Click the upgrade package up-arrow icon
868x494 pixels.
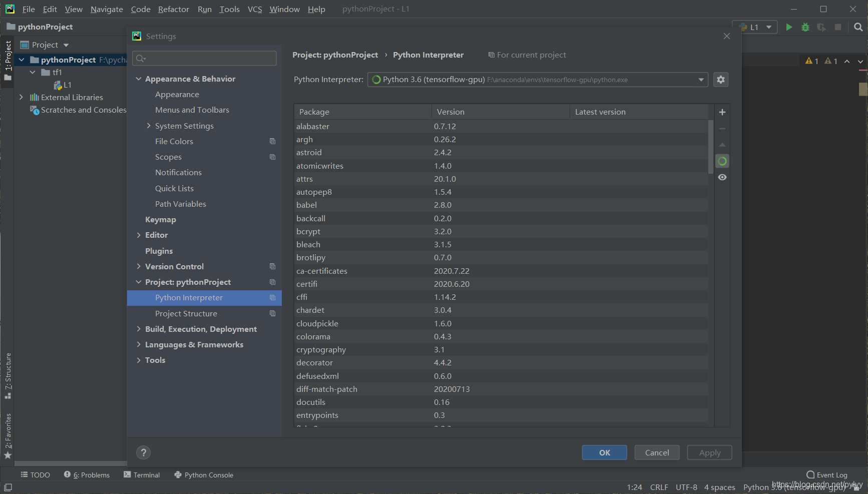722,145
